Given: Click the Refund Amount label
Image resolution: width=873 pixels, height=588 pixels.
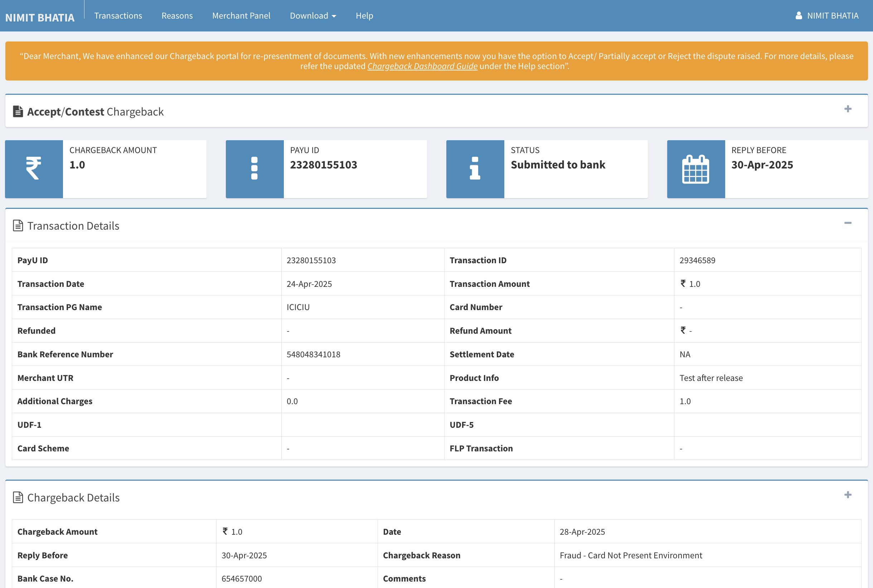Looking at the screenshot, I should coord(480,331).
